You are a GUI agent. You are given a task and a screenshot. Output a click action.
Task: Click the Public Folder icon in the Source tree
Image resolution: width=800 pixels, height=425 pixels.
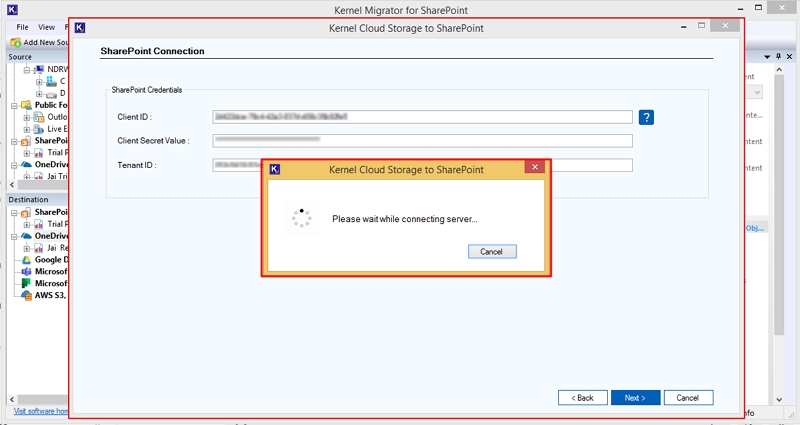pyautogui.click(x=27, y=105)
